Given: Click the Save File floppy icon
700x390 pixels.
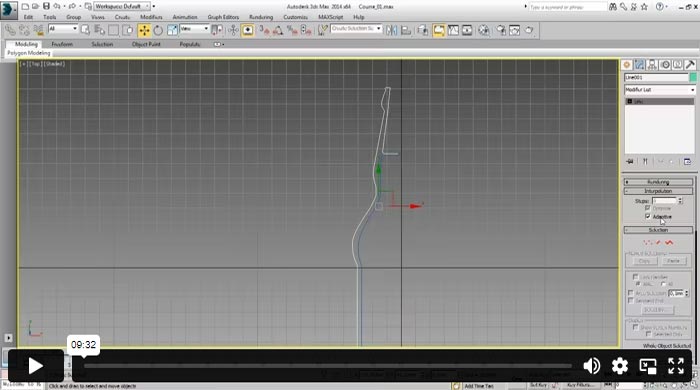Looking at the screenshot, I should 46,6.
